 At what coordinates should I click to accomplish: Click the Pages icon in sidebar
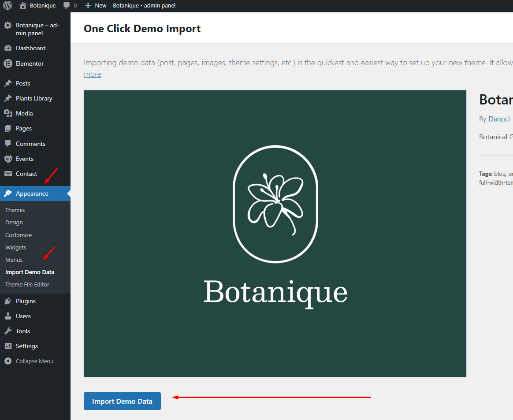click(x=8, y=129)
